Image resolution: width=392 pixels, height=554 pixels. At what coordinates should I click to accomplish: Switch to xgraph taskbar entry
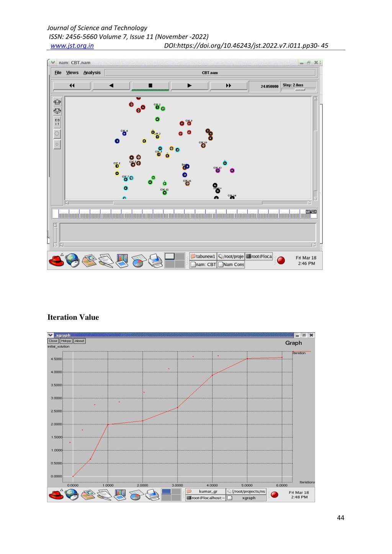point(246,498)
